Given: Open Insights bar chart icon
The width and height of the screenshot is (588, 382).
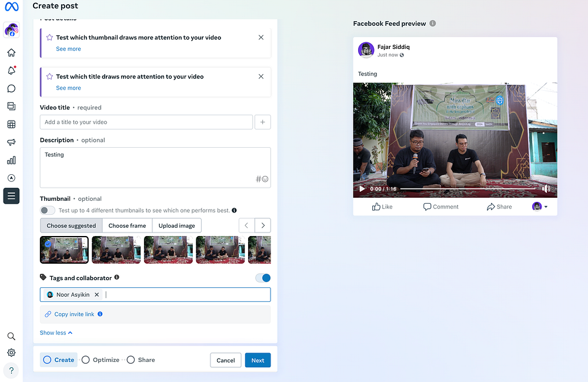Looking at the screenshot, I should pos(11,160).
